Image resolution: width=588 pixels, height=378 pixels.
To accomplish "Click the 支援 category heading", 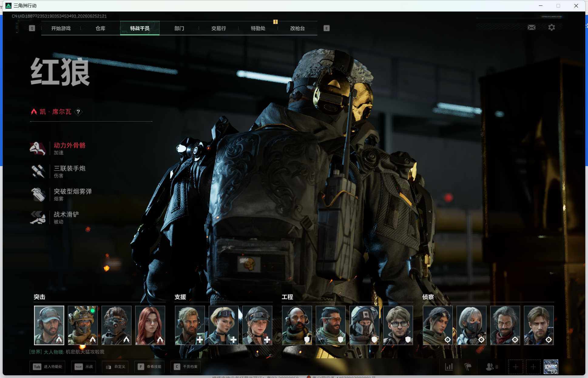I will [180, 297].
